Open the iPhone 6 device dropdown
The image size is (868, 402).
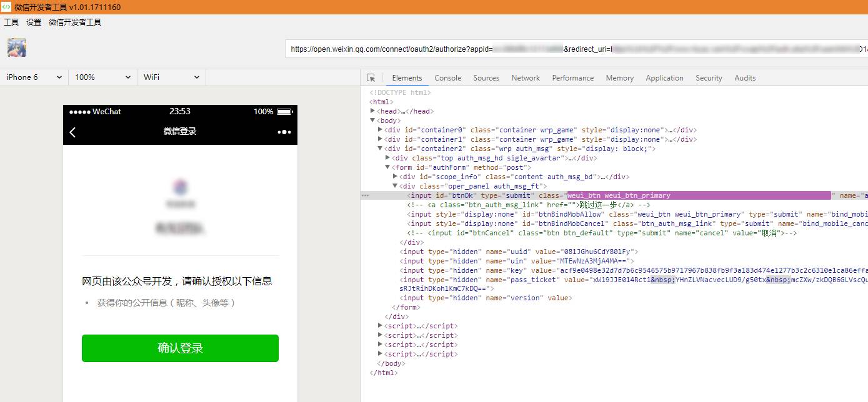[34, 77]
